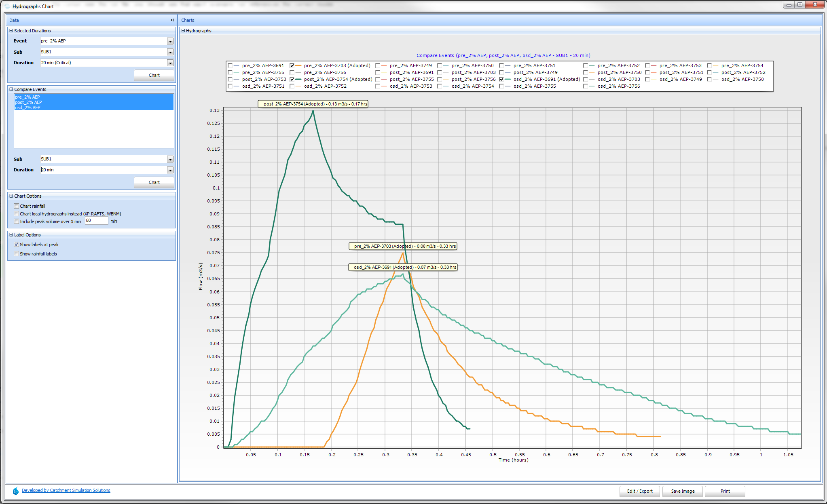Click the peak volume minutes input field

pyautogui.click(x=96, y=221)
